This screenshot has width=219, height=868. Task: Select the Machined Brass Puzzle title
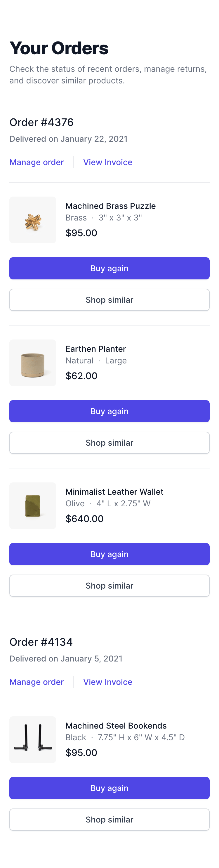111,206
